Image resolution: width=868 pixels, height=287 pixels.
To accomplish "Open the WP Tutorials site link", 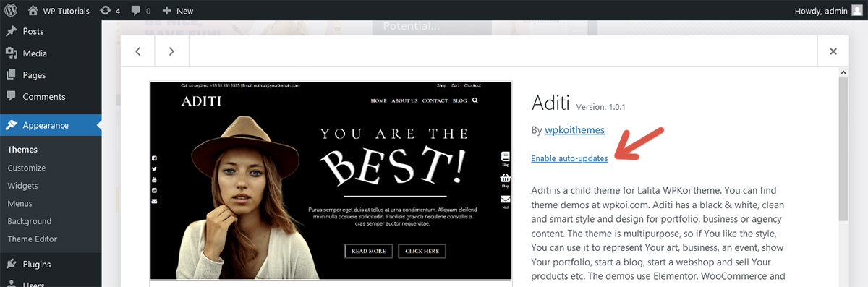I will click(58, 11).
